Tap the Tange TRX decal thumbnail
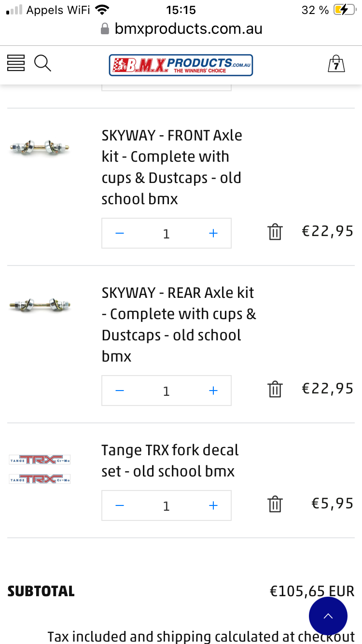Viewport: 362px width, 644px height. [x=40, y=469]
